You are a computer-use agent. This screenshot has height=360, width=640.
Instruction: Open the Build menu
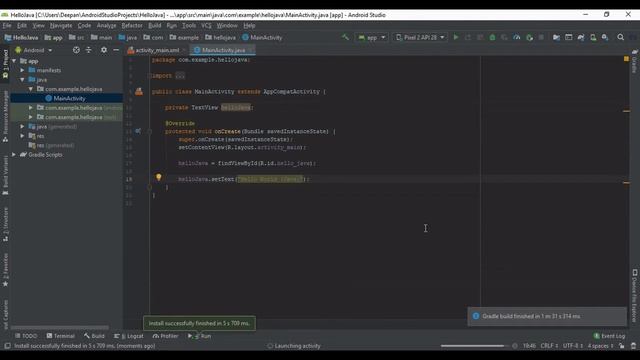[154, 25]
